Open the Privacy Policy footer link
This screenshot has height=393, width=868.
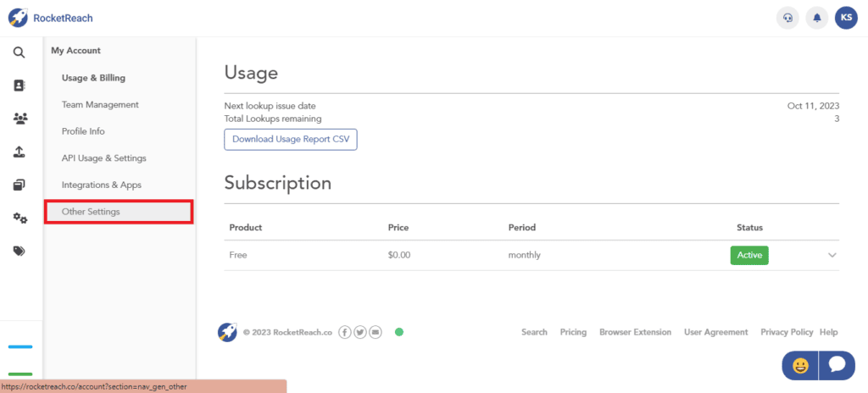click(787, 332)
